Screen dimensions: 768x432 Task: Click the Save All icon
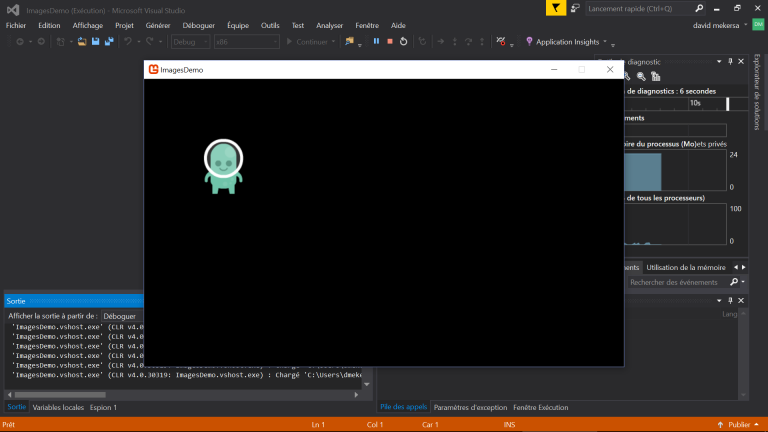click(109, 42)
